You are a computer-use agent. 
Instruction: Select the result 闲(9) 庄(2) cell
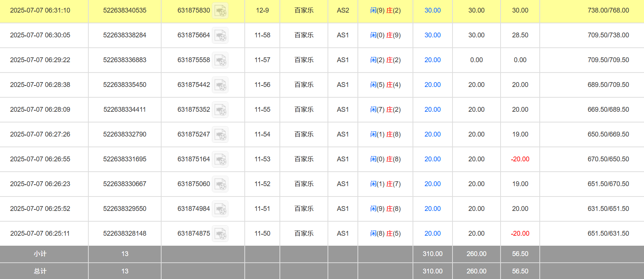[x=385, y=10]
